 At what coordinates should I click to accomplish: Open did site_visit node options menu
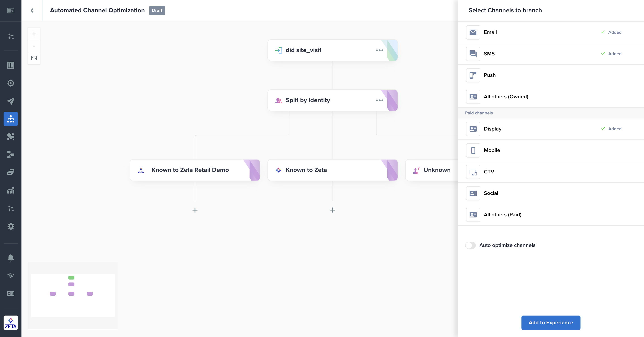click(x=379, y=50)
